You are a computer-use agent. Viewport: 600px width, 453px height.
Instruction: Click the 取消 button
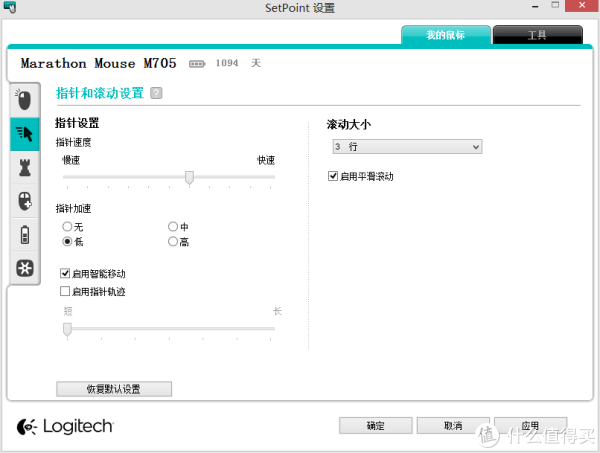tap(453, 425)
